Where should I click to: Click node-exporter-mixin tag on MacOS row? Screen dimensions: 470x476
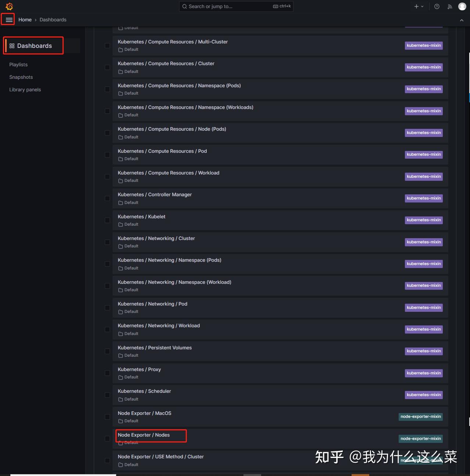[x=421, y=417]
